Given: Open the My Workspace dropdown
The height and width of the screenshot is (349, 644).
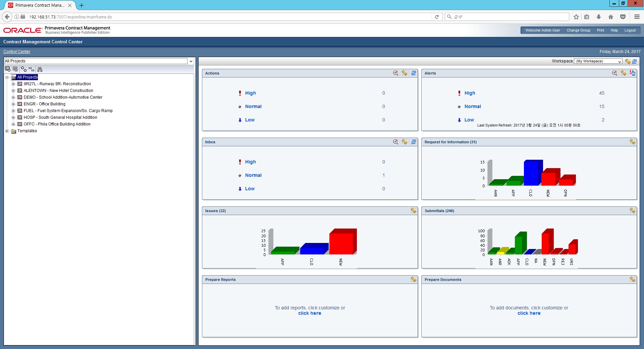Looking at the screenshot, I should coord(598,61).
